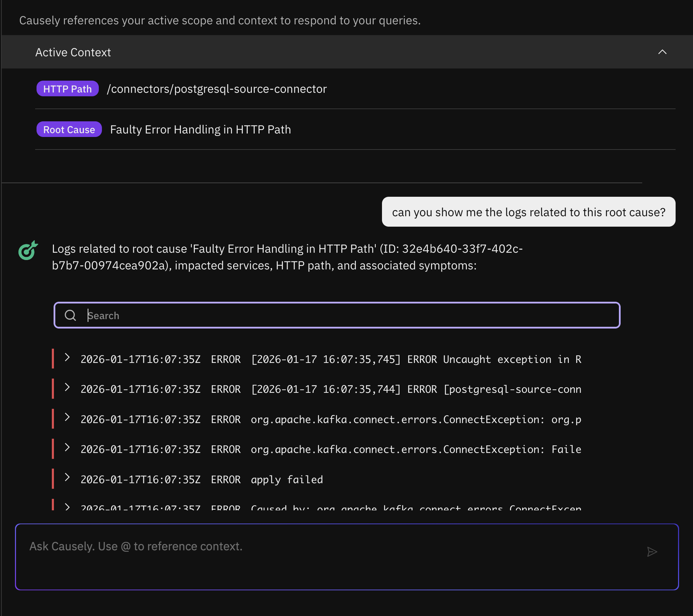Image resolution: width=693 pixels, height=616 pixels.
Task: Expand the 'postgresql-source-conn' error log row
Action: pos(67,387)
